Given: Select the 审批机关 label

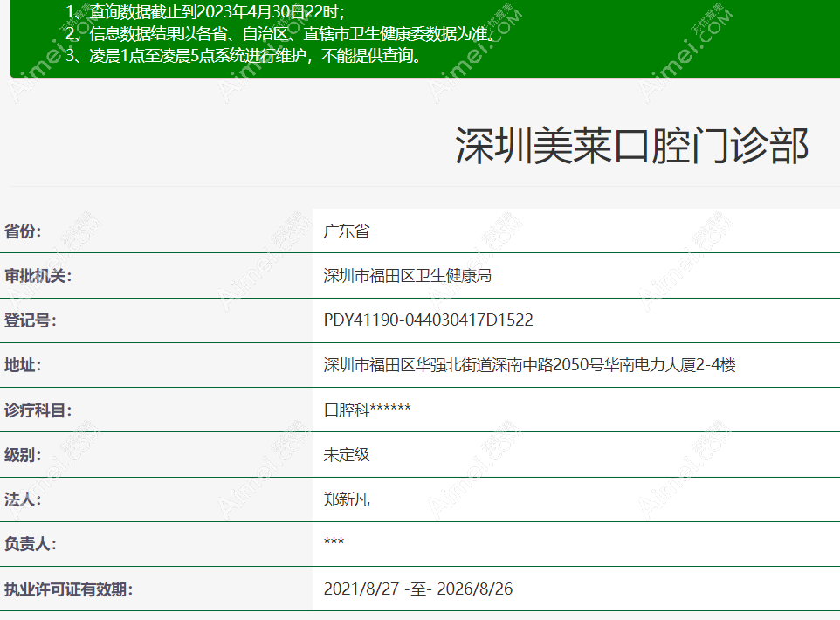Looking at the screenshot, I should pyautogui.click(x=38, y=276).
